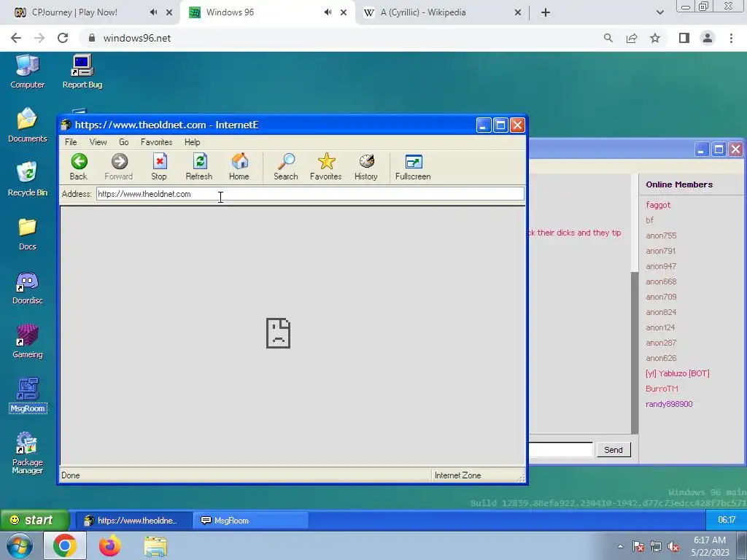Viewport: 747px width, 560px height.
Task: Expand the Chrome tab search chevron
Action: [659, 12]
